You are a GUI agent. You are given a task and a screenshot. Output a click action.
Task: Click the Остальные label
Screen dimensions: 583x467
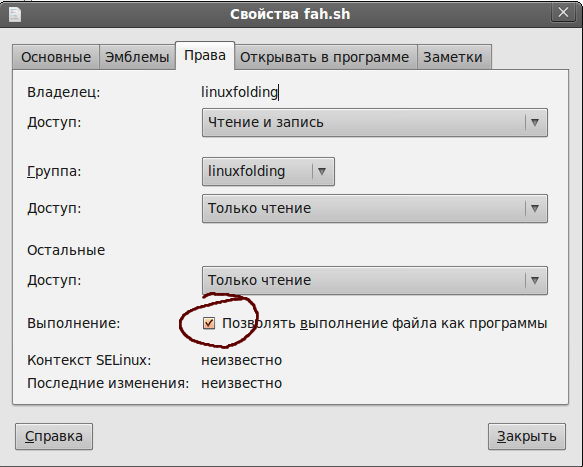pyautogui.click(x=66, y=250)
